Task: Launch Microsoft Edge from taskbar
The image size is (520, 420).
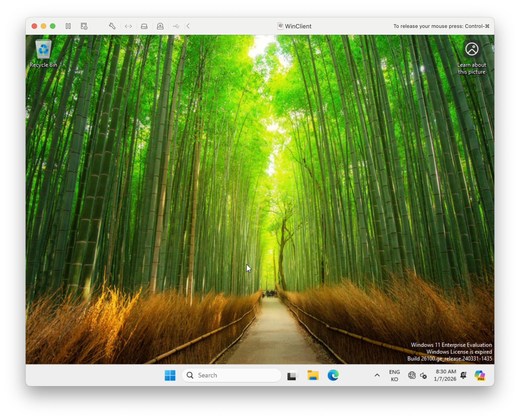Action: 333,375
